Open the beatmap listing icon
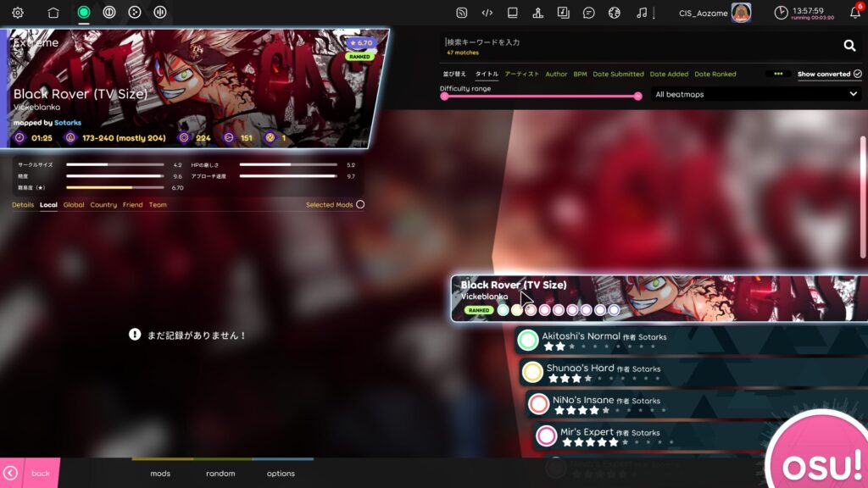868x488 pixels. point(564,13)
